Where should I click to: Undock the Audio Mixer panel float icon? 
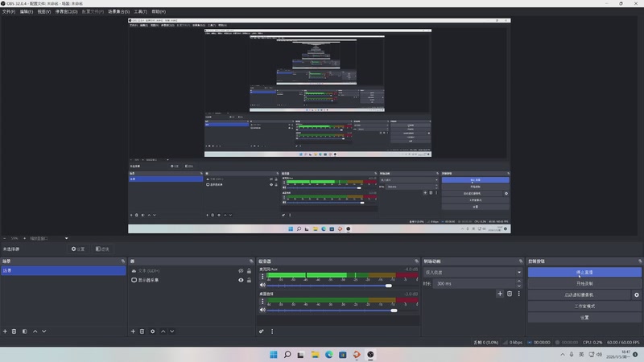416,261
